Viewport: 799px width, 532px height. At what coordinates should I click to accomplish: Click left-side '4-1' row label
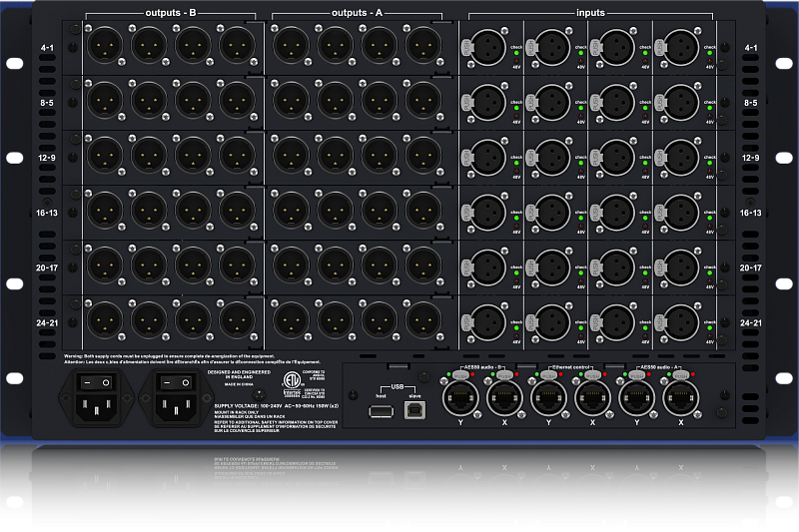(47, 47)
